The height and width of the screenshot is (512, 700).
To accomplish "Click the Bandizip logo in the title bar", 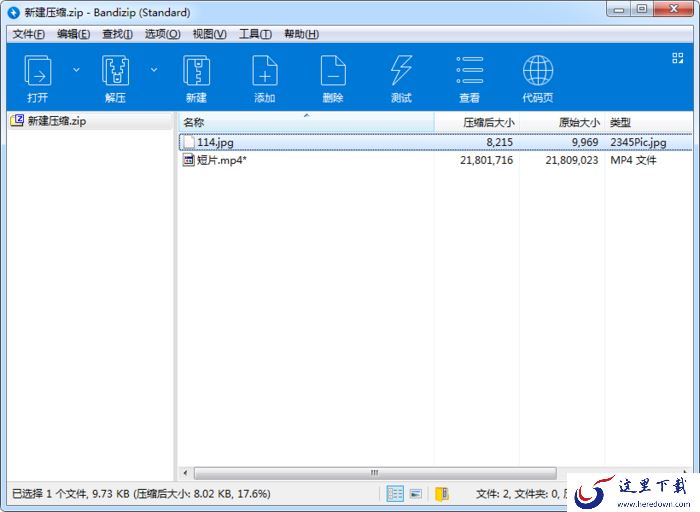I will (x=14, y=12).
